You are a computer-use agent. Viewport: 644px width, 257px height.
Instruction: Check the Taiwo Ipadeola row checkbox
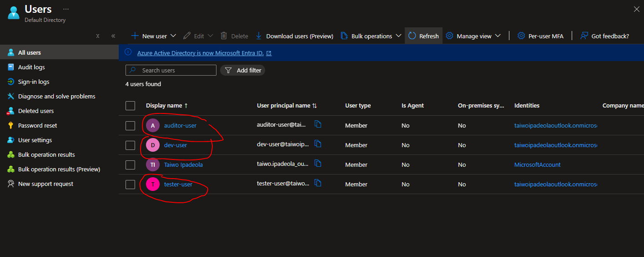[131, 165]
